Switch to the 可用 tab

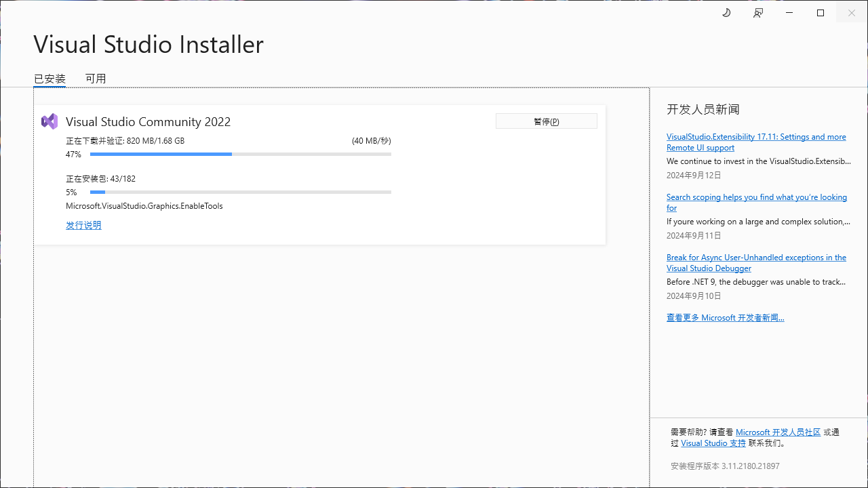click(96, 78)
